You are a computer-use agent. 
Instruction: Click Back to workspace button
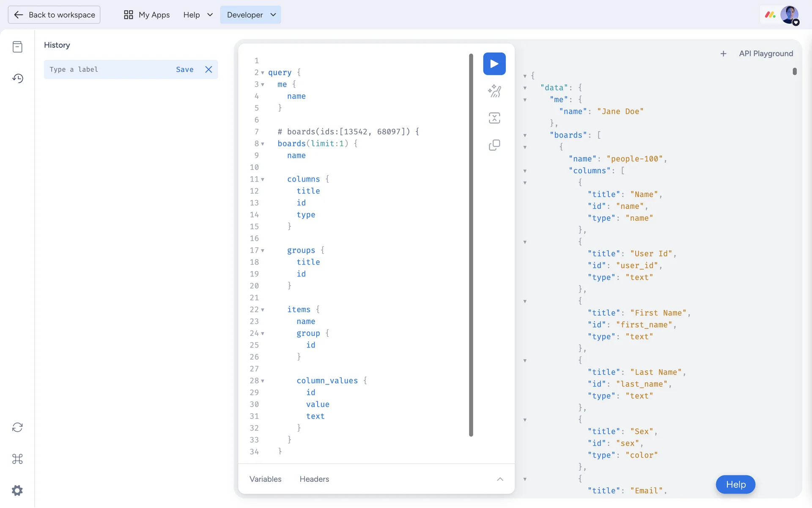click(x=54, y=15)
